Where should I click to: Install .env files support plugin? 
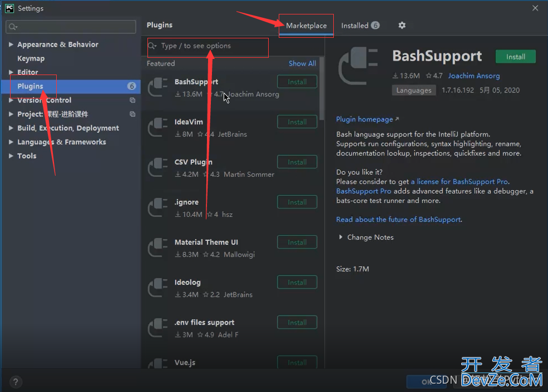(297, 322)
